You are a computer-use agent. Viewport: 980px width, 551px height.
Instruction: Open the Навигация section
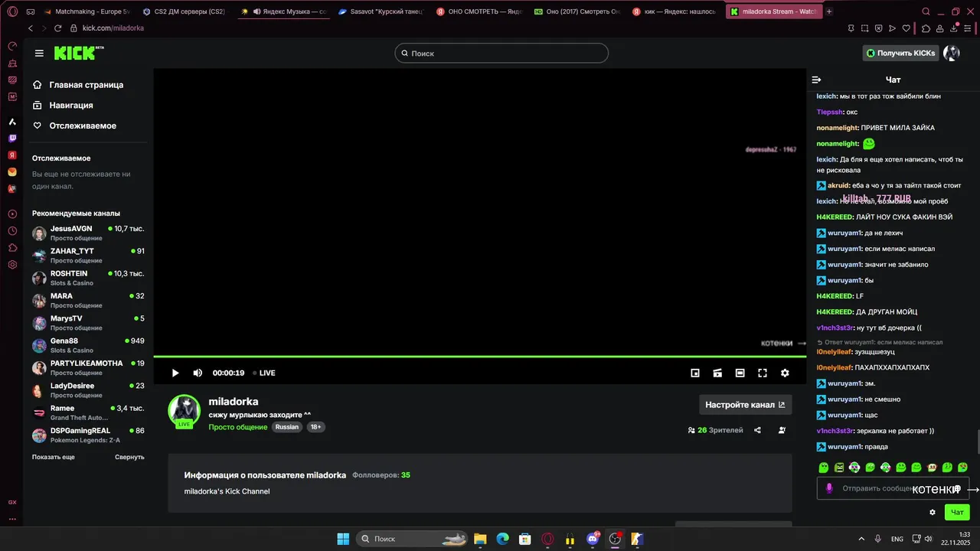click(63, 105)
